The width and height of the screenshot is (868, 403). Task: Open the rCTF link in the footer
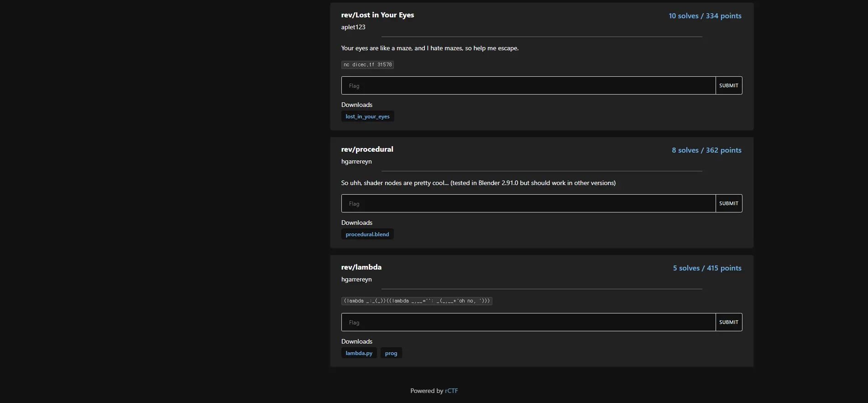click(451, 391)
